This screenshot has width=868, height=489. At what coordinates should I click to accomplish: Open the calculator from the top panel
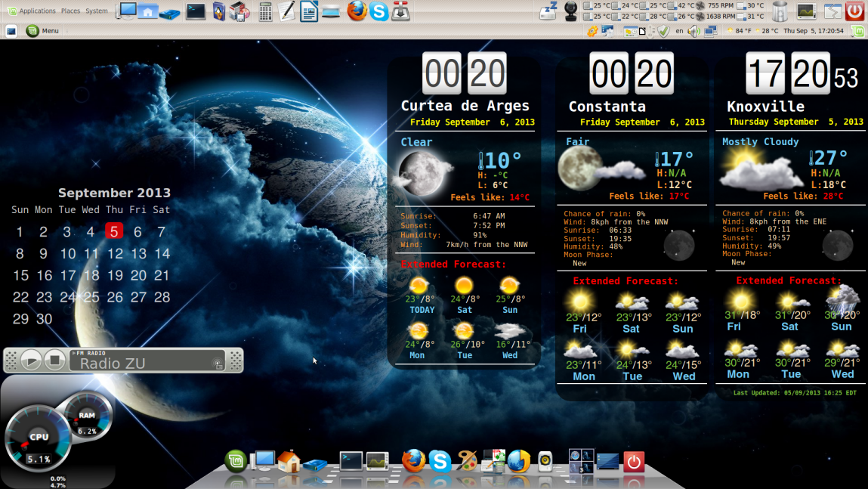(x=264, y=12)
